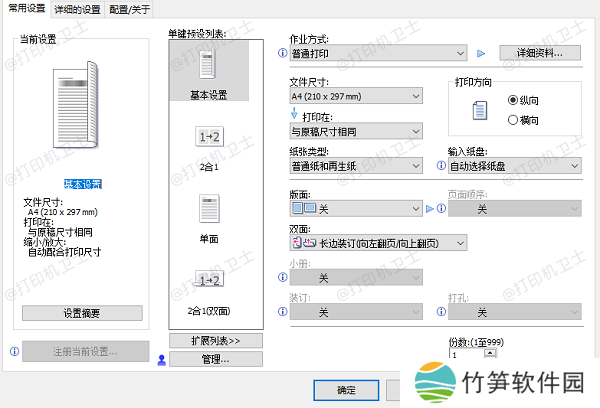Pick the 2合1(双面) preset icon
Screen dimensions: 600x408
pos(209,280)
